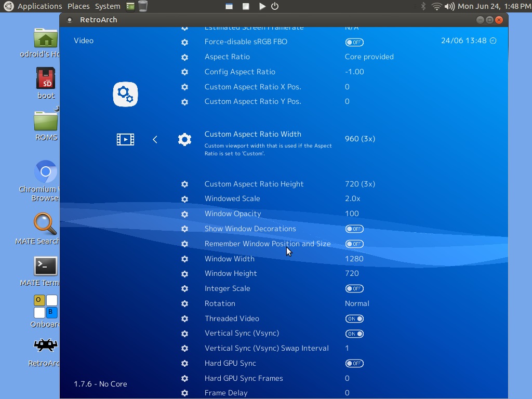Click the back chevron arrow

click(x=155, y=139)
